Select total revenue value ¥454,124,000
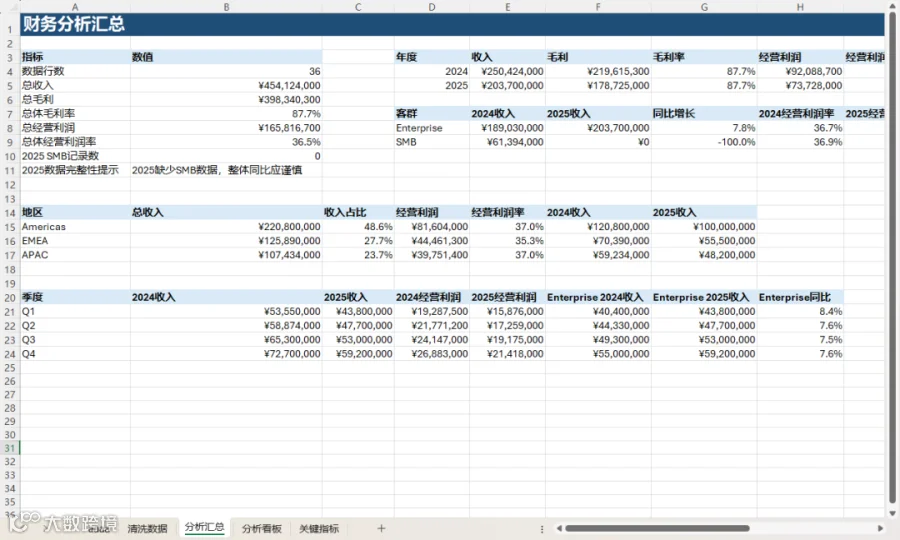This screenshot has height=540, width=900. (x=226, y=86)
